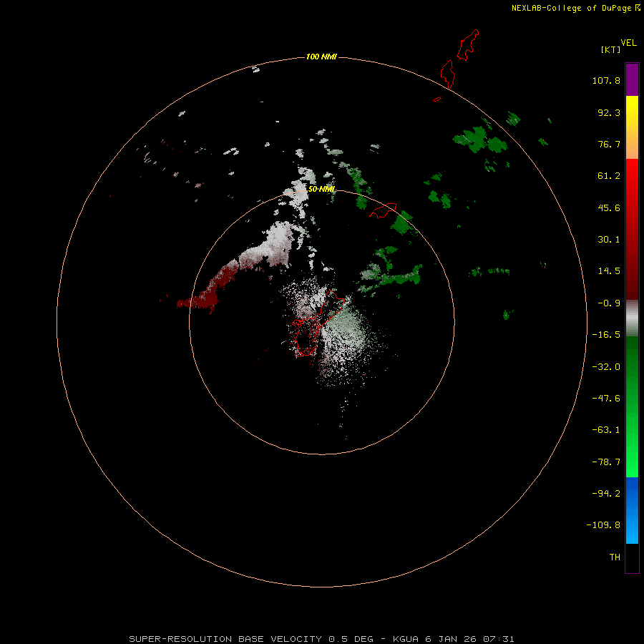
Task: Click the -94.2 velocity scale value
Action: point(606,494)
